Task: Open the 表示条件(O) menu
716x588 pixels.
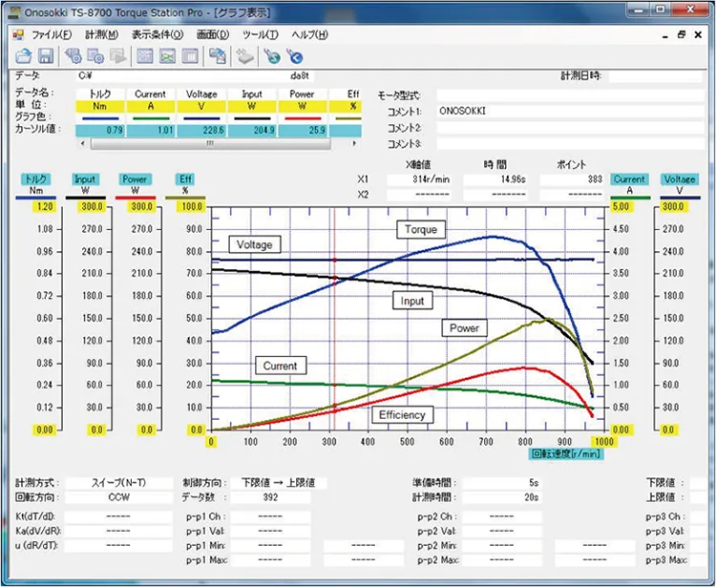Action: pos(158,34)
